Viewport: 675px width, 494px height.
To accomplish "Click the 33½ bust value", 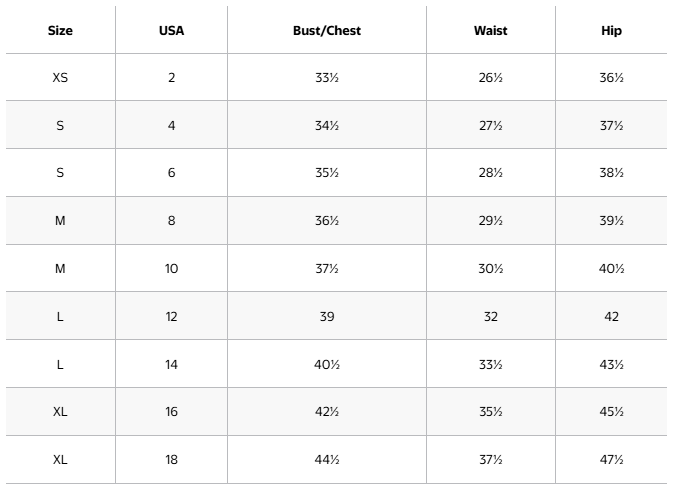I will pyautogui.click(x=327, y=77).
